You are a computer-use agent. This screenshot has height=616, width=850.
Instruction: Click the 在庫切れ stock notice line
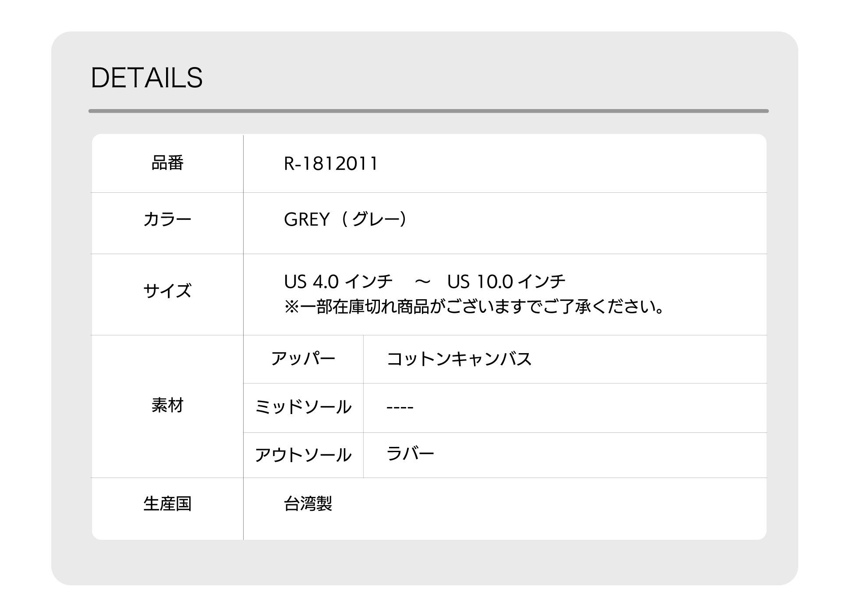pos(474,307)
